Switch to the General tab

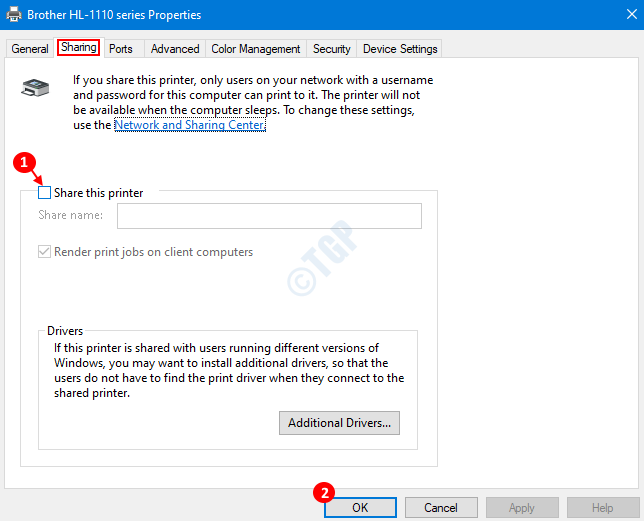[x=30, y=49]
